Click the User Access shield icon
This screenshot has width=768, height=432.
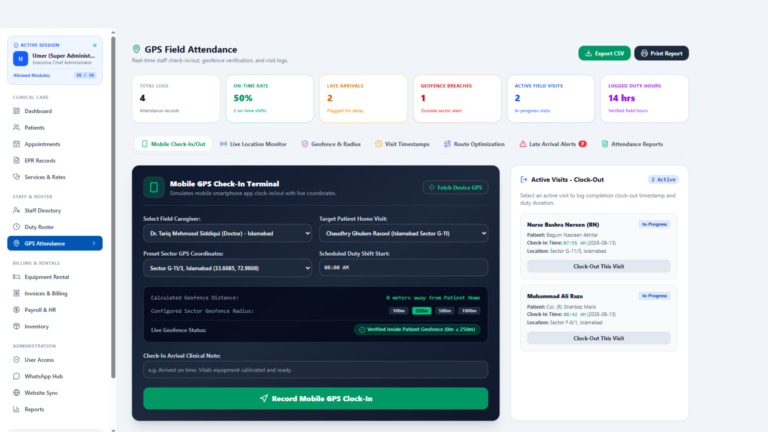[x=17, y=360]
